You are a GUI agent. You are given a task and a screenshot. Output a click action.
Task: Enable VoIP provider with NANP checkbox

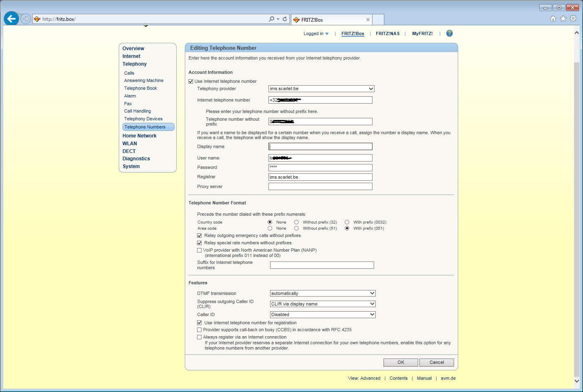coord(200,250)
